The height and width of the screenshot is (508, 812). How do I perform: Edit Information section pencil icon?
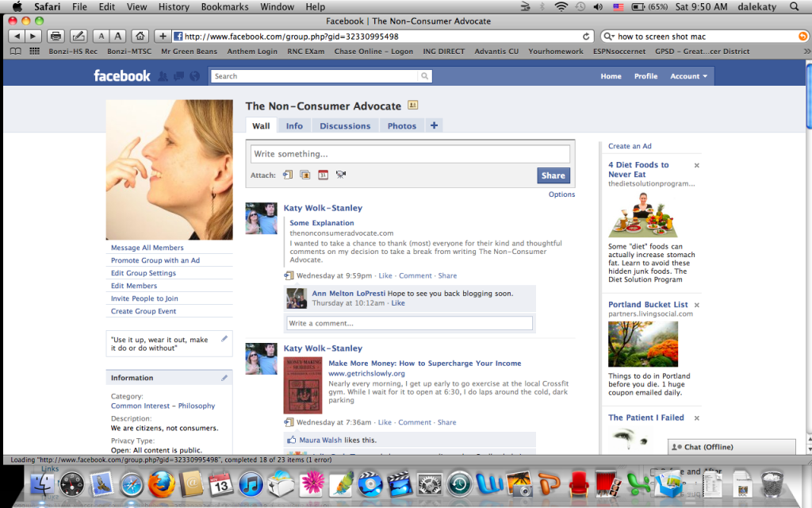pos(224,378)
